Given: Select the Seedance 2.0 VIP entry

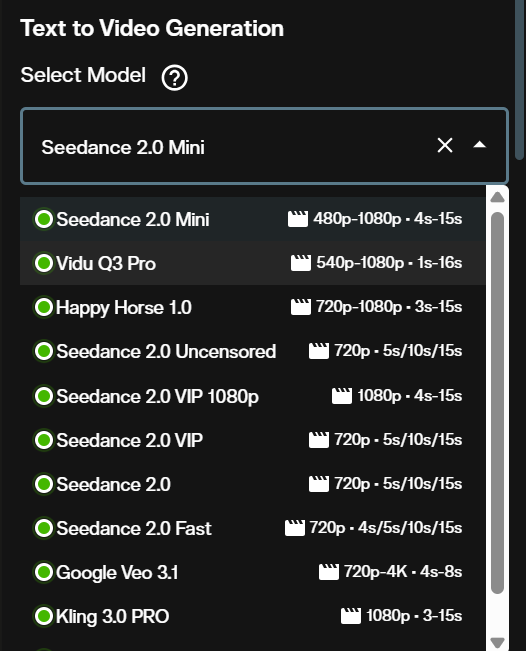Looking at the screenshot, I should click(252, 440).
